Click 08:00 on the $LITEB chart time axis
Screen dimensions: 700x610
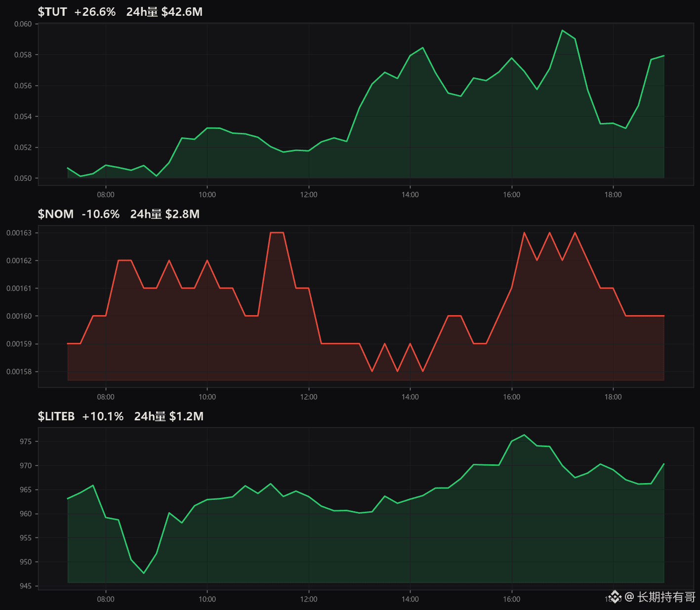pos(106,599)
